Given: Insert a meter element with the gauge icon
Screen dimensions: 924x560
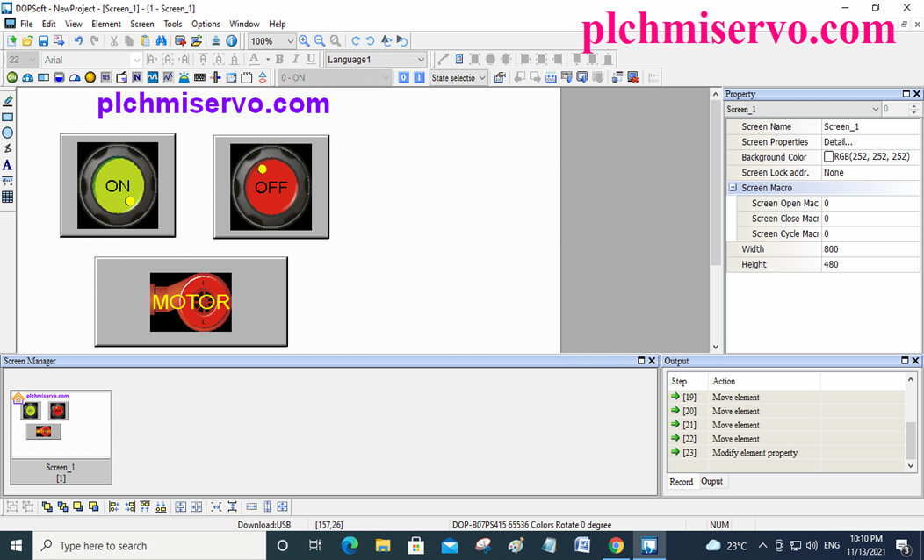Looking at the screenshot, I should pos(28,77).
